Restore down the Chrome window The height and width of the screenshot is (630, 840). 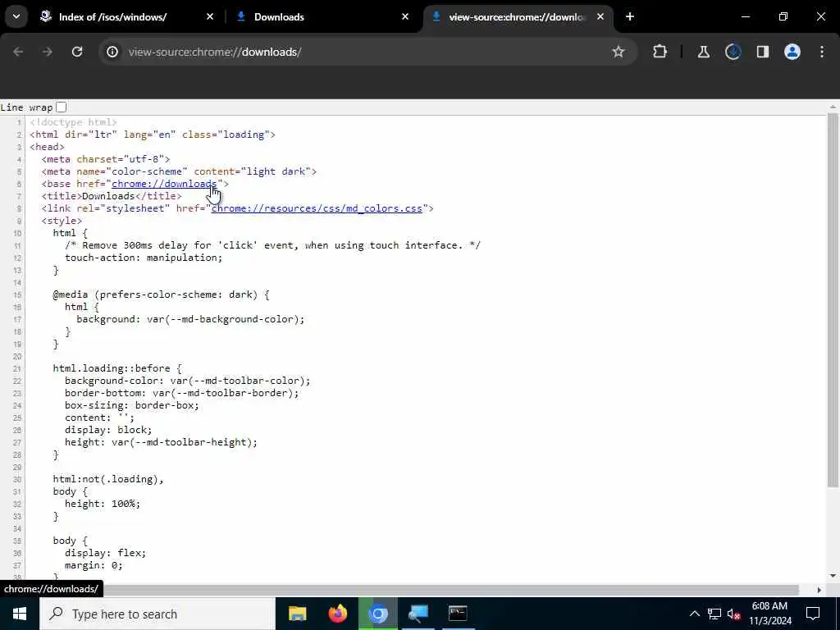[783, 16]
